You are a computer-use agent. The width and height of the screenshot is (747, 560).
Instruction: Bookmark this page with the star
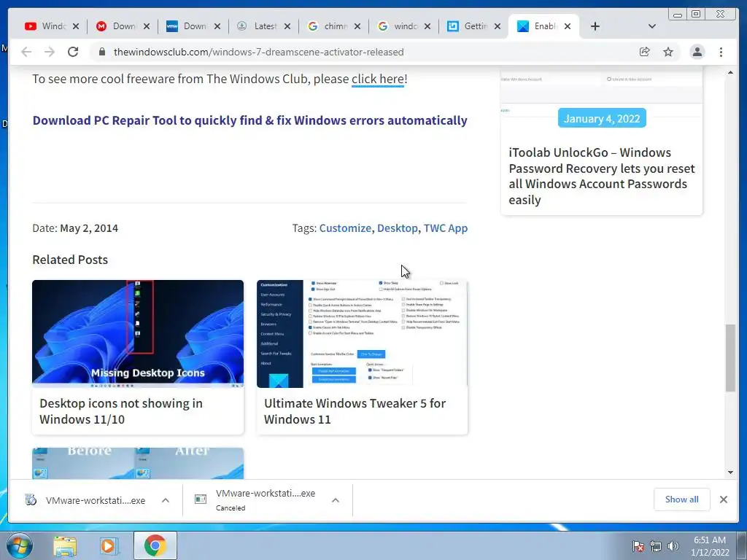668,52
